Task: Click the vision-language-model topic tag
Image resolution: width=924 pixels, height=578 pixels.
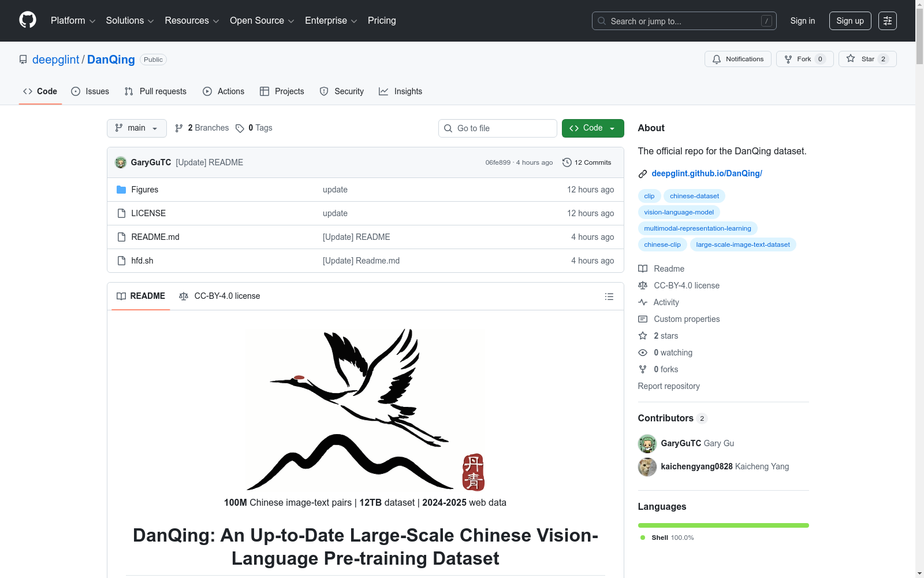Action: pos(679,212)
